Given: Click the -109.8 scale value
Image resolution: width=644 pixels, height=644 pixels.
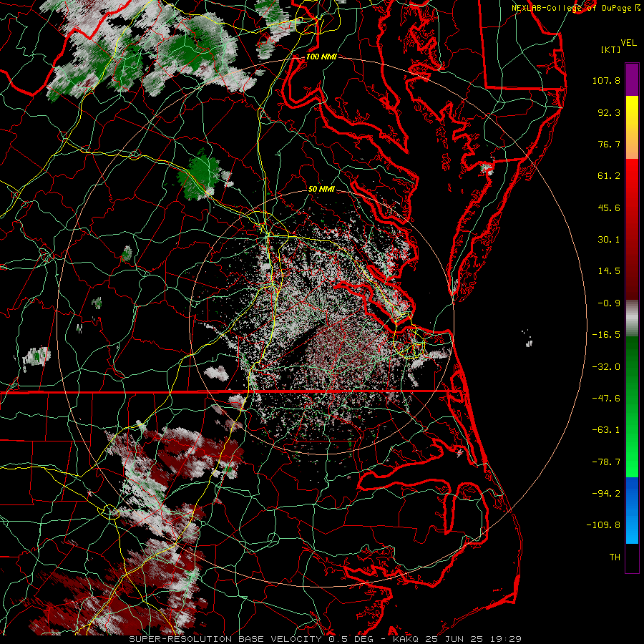Looking at the screenshot, I should (x=603, y=525).
